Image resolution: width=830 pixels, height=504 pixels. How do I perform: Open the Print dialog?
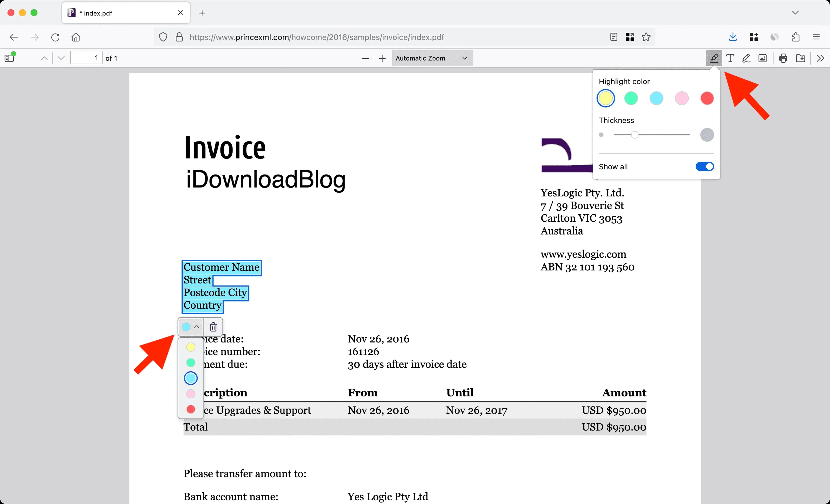pyautogui.click(x=783, y=58)
